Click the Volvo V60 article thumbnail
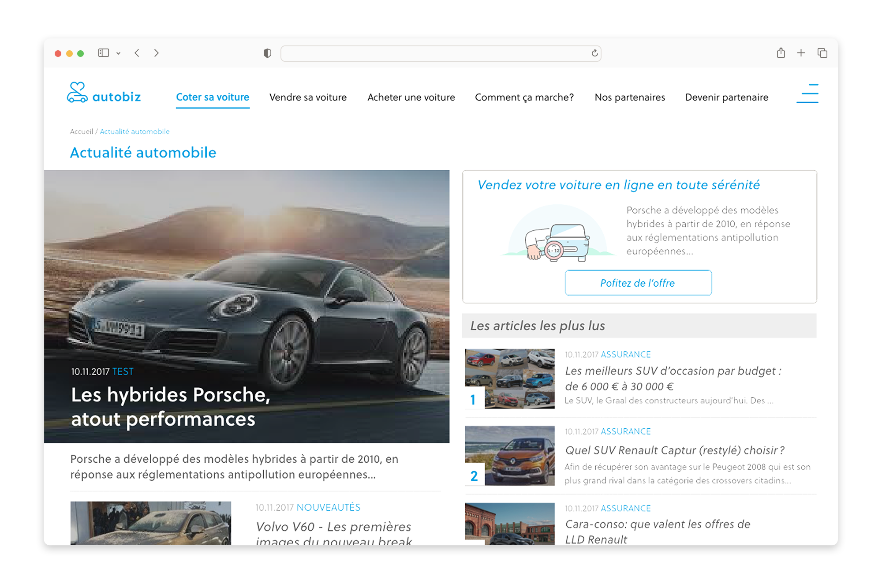The height and width of the screenshot is (588, 882). (x=151, y=523)
